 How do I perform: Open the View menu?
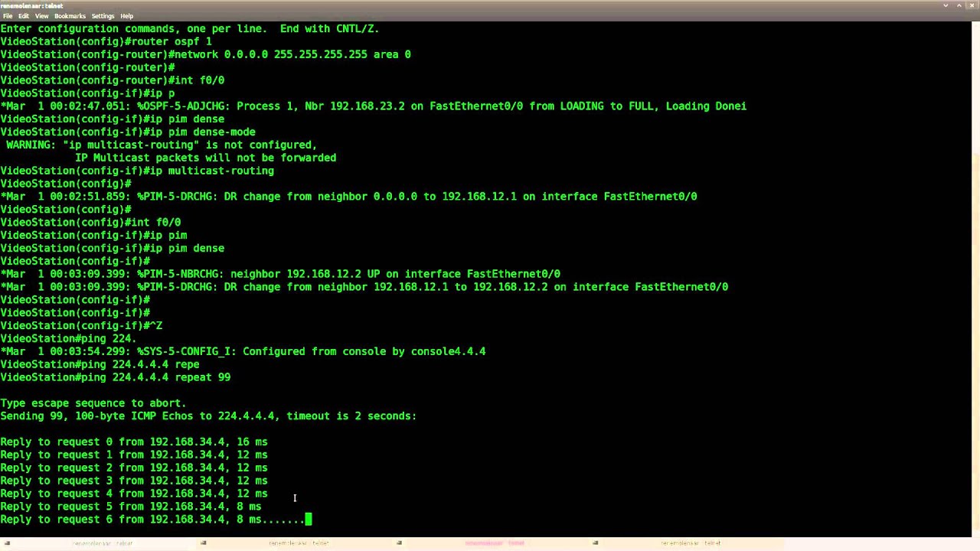point(41,16)
